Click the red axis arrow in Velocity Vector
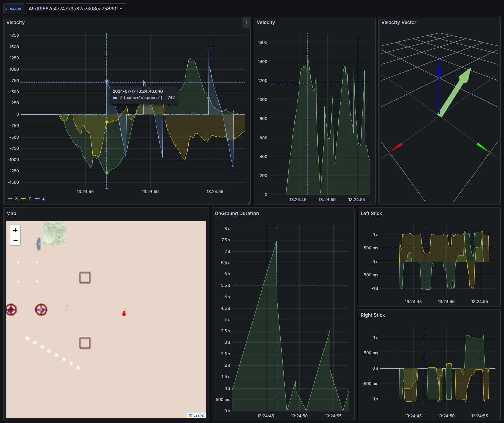Image resolution: width=504 pixels, height=423 pixels. coord(396,147)
